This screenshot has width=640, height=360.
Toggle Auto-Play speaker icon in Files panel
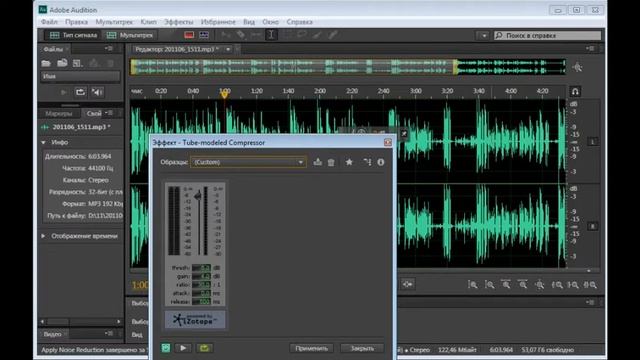coord(97,92)
